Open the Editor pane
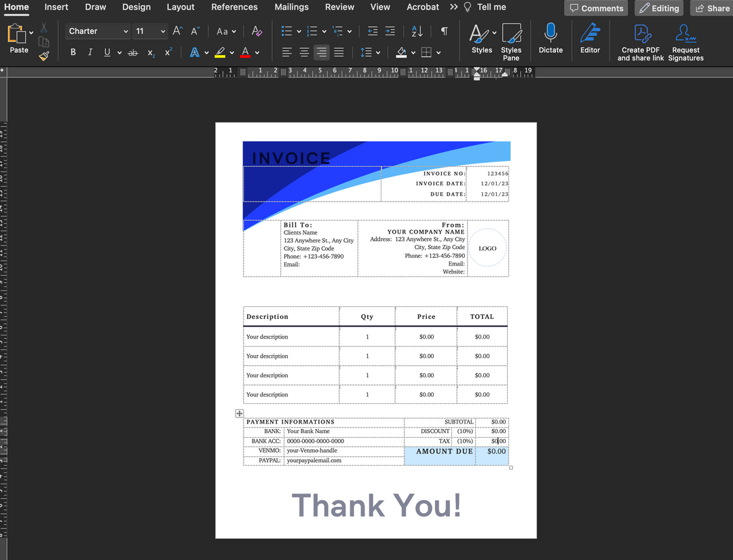 tap(590, 41)
